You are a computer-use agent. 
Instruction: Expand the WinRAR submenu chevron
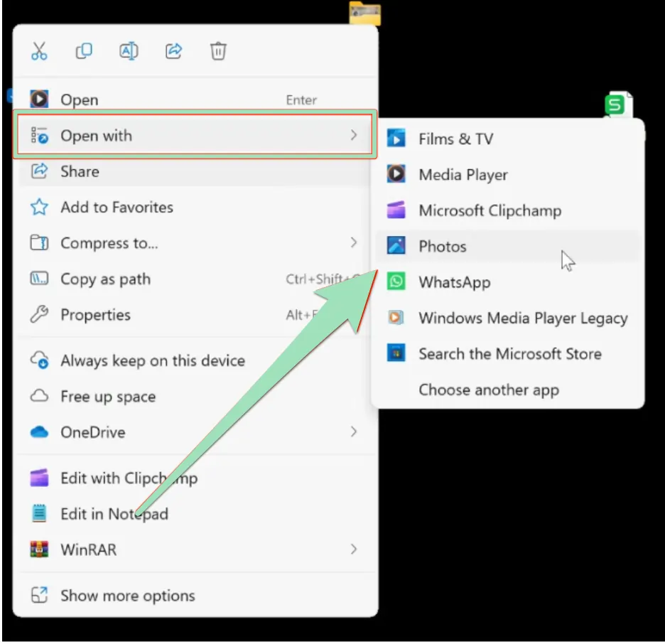354,549
